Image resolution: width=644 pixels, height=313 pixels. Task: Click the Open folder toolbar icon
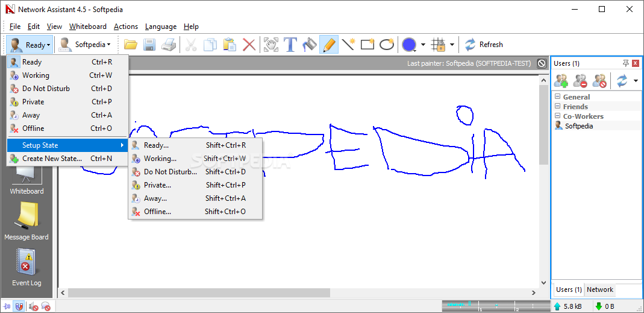[x=130, y=45]
